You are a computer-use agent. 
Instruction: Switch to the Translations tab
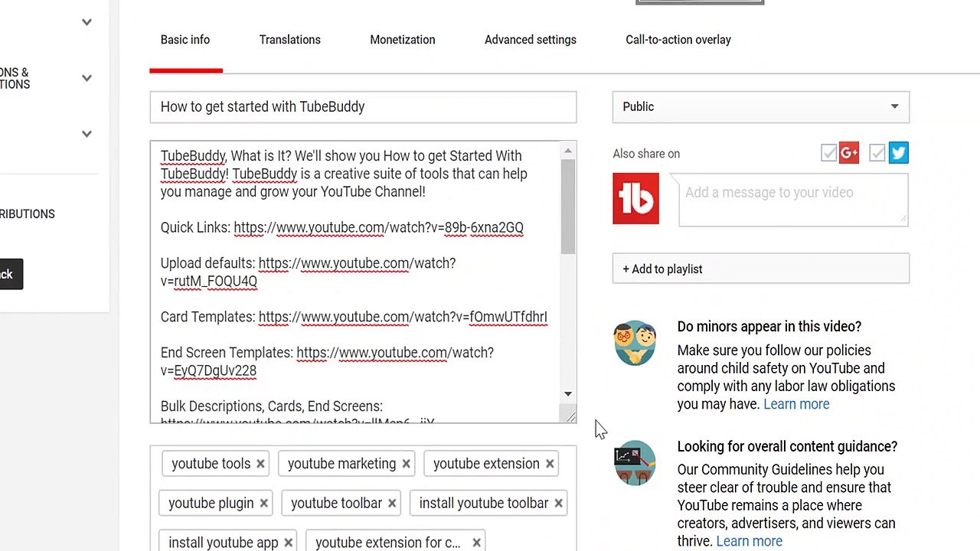tap(289, 40)
